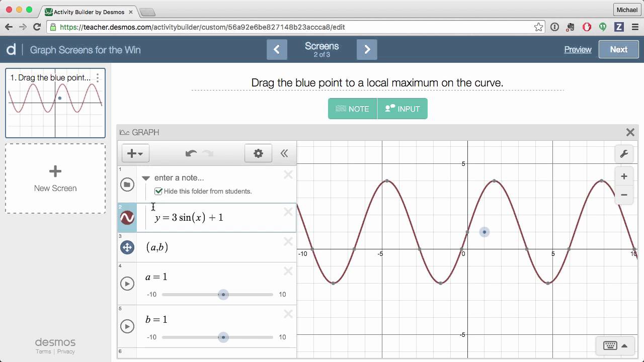Delete the a = 1 slider expression
Viewport: 644px width, 362px height.
point(288,271)
